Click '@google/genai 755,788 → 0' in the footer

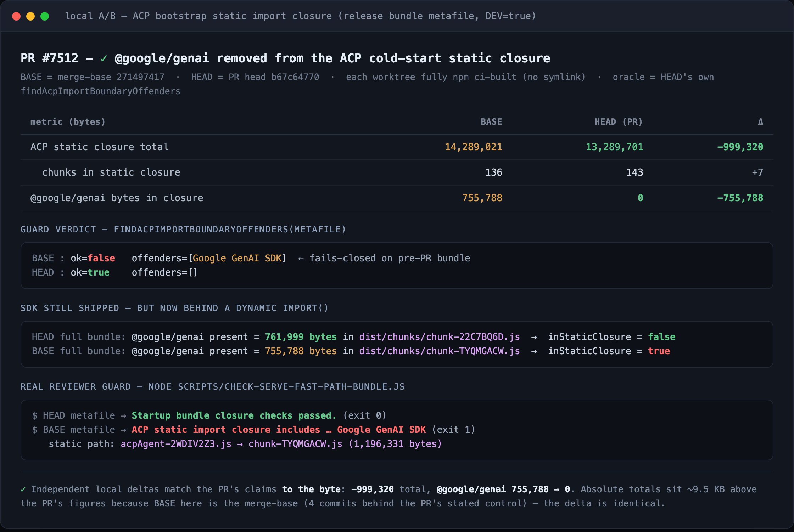coord(503,489)
